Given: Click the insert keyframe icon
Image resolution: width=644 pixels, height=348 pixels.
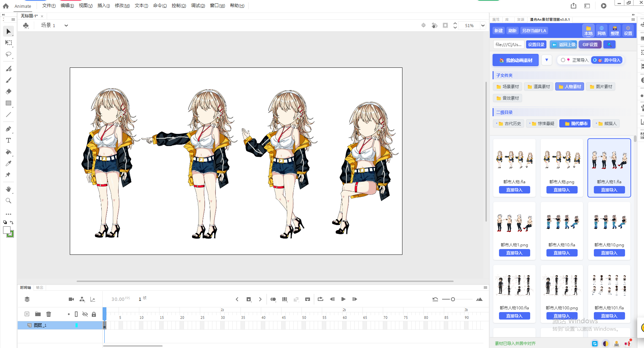Looking at the screenshot, I should click(x=249, y=299).
